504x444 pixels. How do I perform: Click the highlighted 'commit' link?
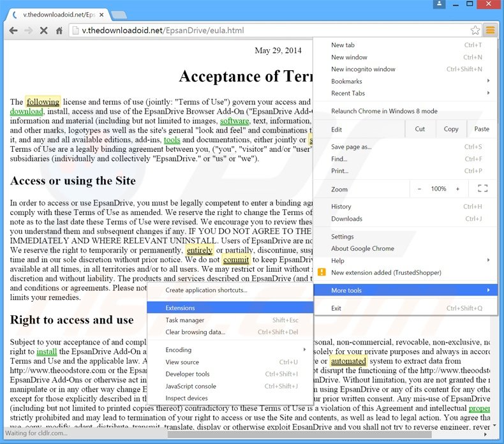tap(236, 260)
